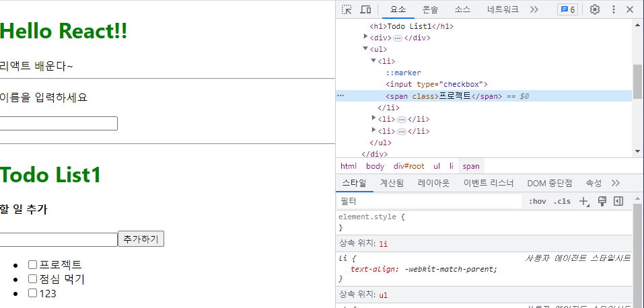Viewport: 644px width, 308px height.
Task: Check the 프로젝트 todo checkbox
Action: [32, 264]
